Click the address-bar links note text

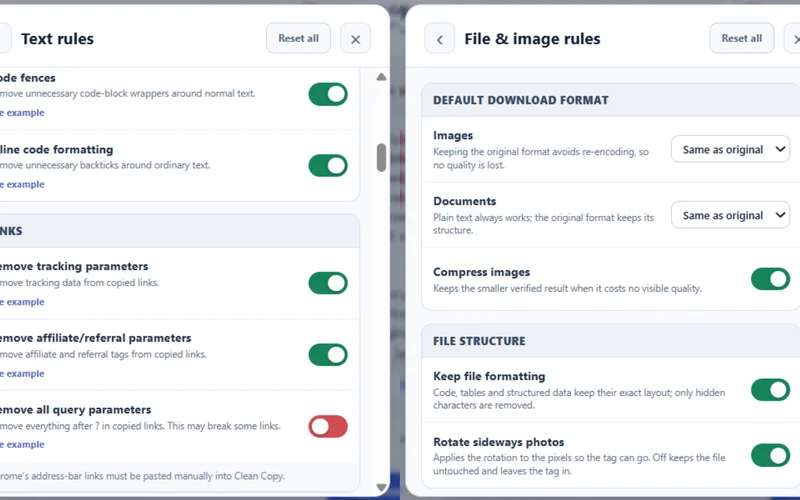(x=142, y=476)
